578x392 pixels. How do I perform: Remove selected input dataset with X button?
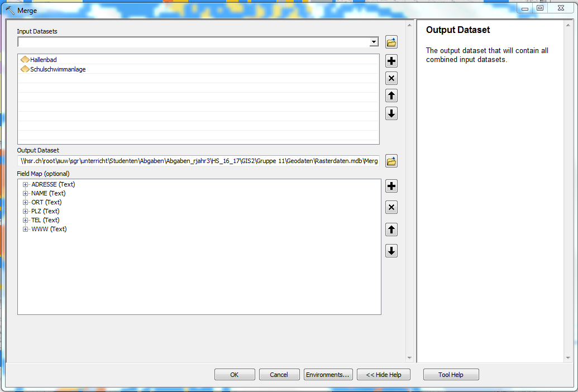(391, 78)
